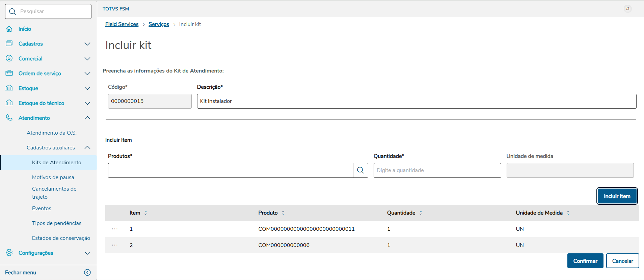The image size is (644, 280).
Task: Click the Início home icon
Action: [x=9, y=29]
